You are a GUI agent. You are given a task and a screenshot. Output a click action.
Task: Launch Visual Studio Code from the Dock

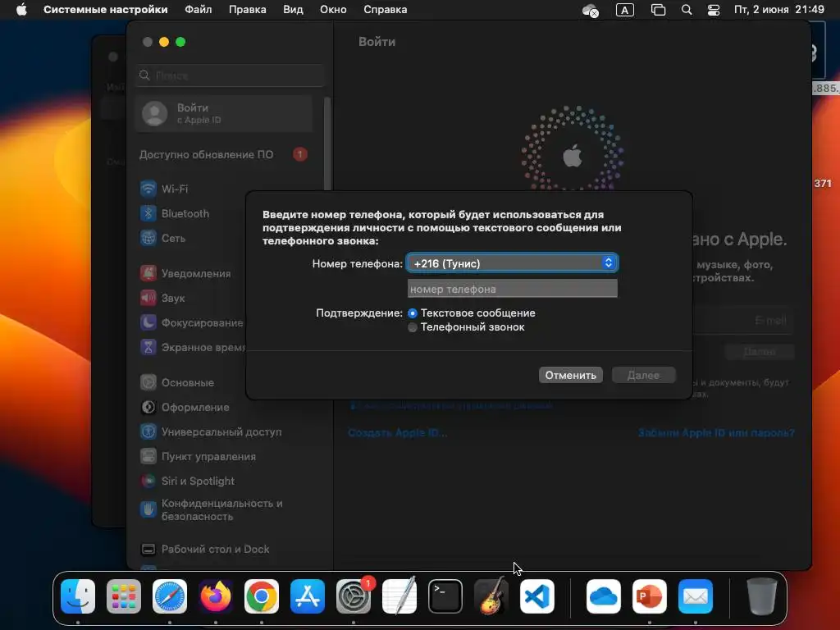[x=537, y=596]
